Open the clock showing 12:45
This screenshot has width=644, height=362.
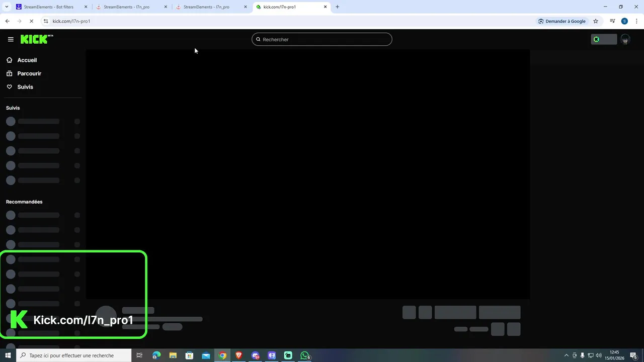coord(614,355)
